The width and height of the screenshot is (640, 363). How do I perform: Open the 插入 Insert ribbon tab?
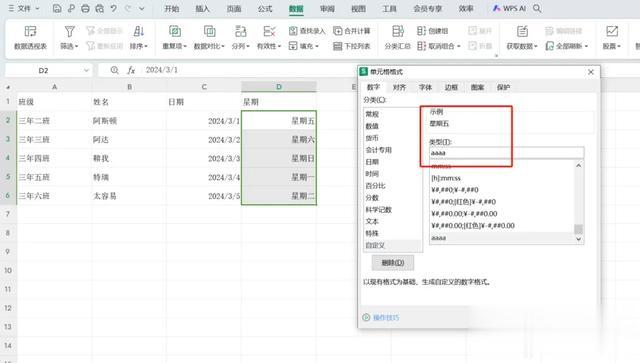tap(202, 9)
